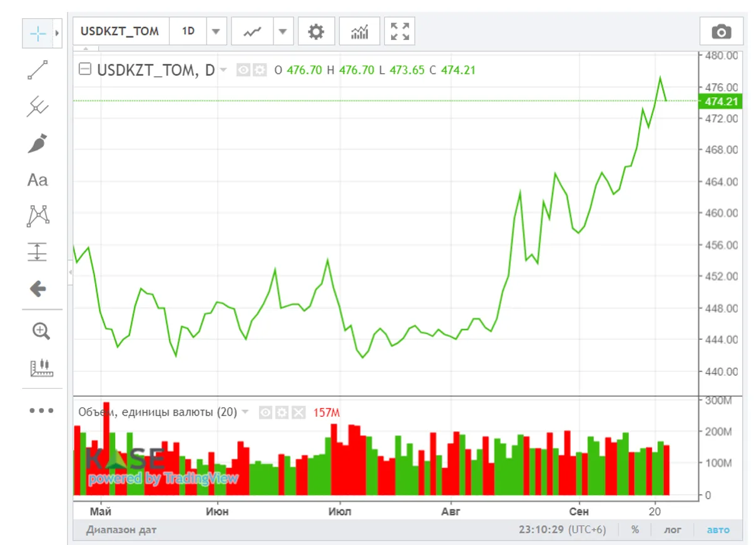Choose the pitchfork drawing tool

[38, 106]
